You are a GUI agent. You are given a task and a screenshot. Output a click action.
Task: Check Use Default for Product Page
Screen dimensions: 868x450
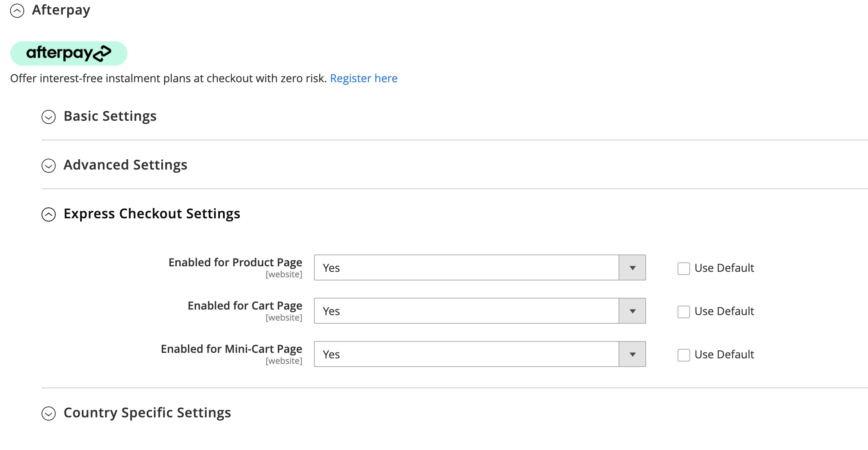[x=684, y=269]
